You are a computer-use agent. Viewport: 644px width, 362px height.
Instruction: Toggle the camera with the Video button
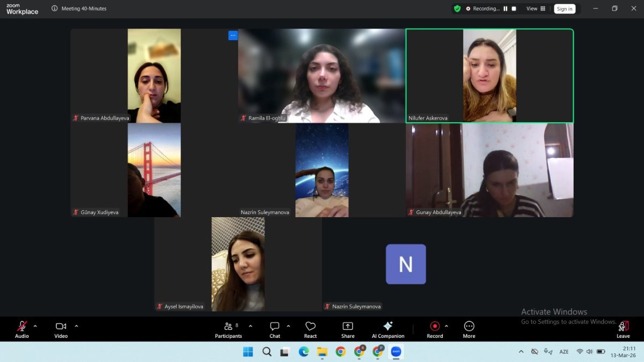61,329
